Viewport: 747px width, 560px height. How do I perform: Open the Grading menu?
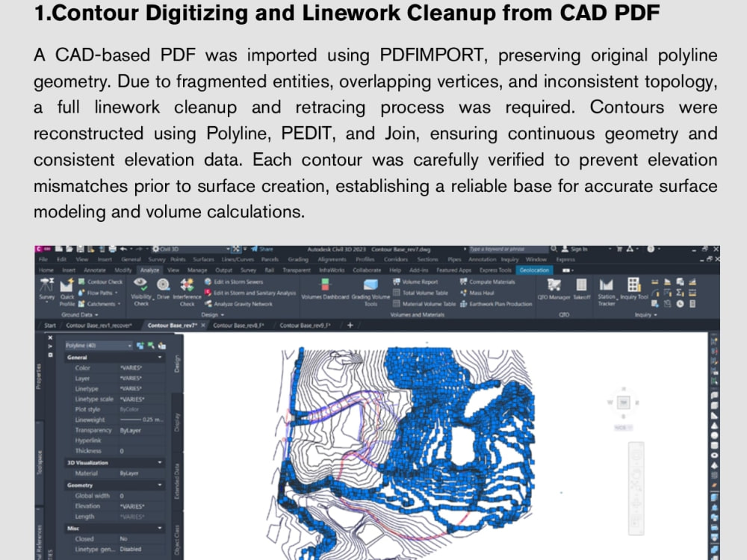point(298,260)
